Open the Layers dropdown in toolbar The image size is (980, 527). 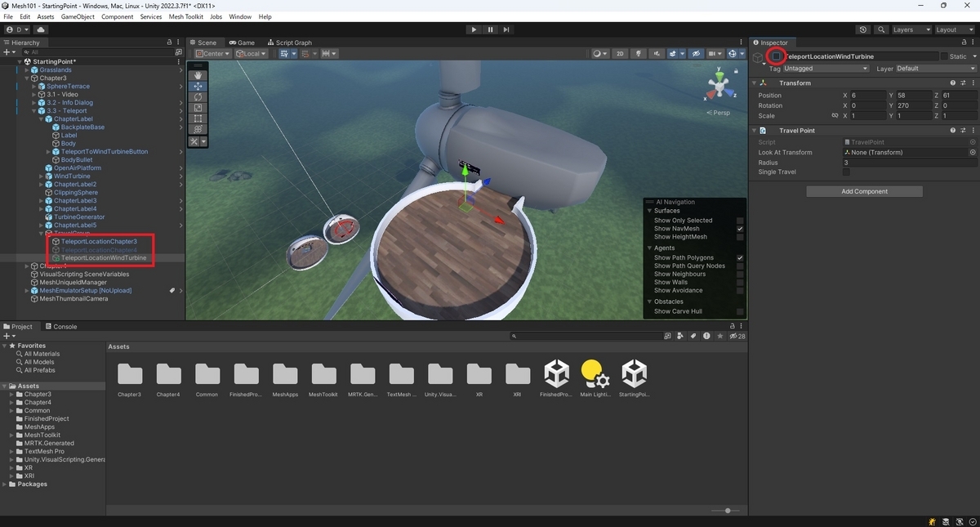pos(911,29)
